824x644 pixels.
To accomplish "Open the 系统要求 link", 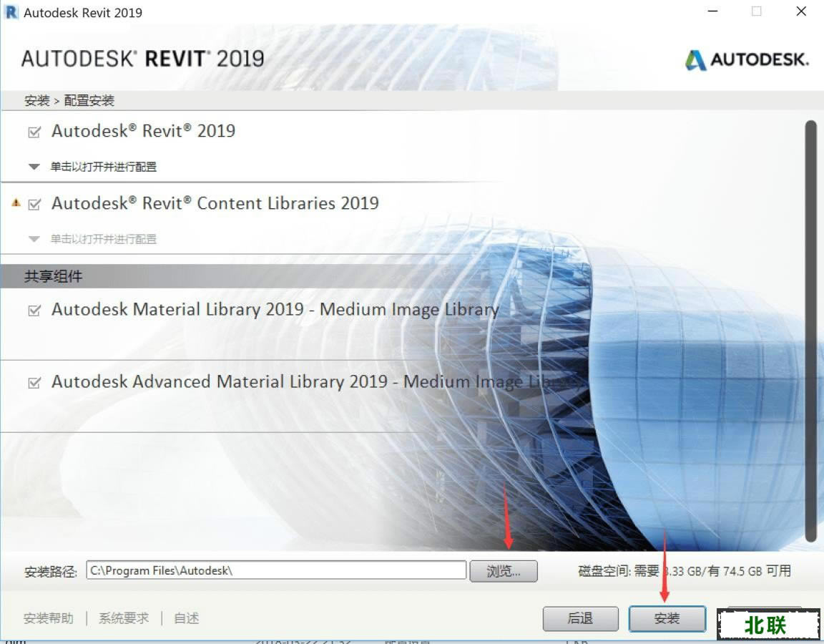I will point(124,618).
